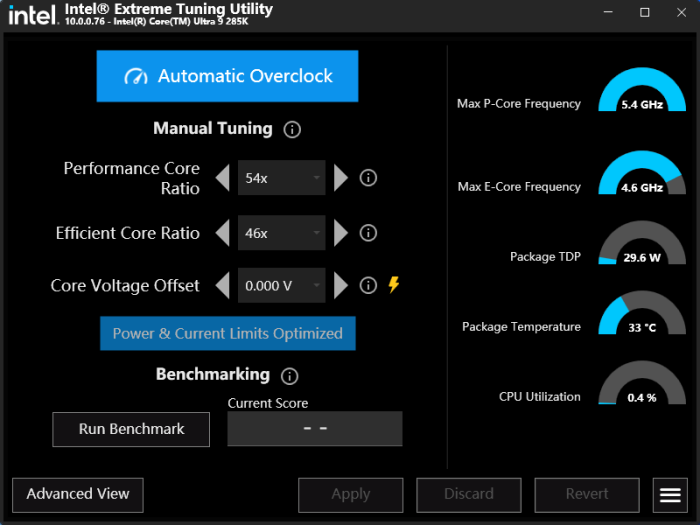700x525 pixels.
Task: Click info icon beside Performance Core Ratio
Action: pos(368,178)
